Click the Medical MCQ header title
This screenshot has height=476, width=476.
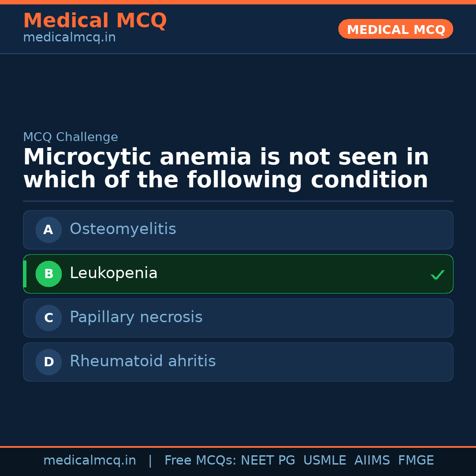click(x=95, y=21)
